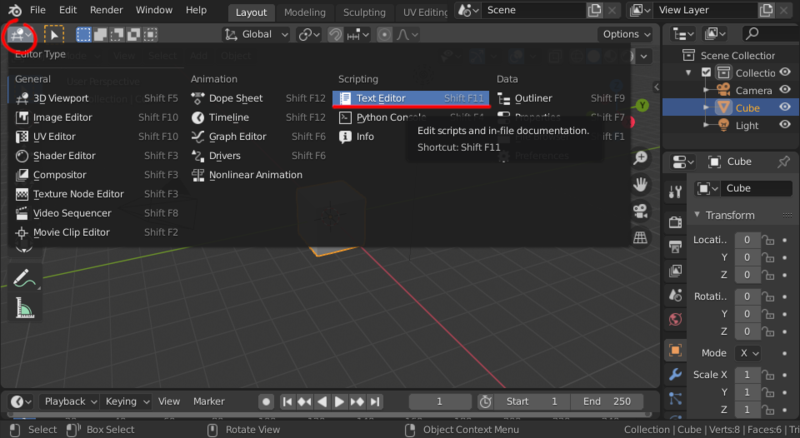Open the timeline View menu

pyautogui.click(x=169, y=402)
